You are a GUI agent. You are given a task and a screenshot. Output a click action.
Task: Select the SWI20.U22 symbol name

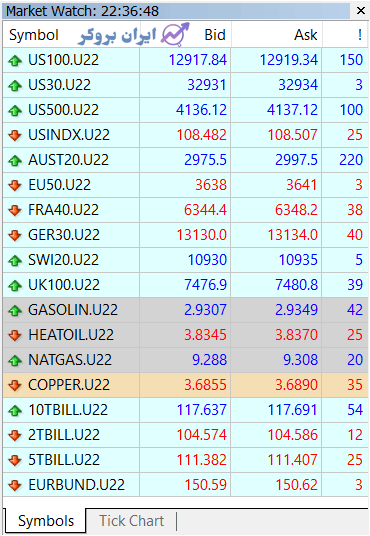coord(64,260)
